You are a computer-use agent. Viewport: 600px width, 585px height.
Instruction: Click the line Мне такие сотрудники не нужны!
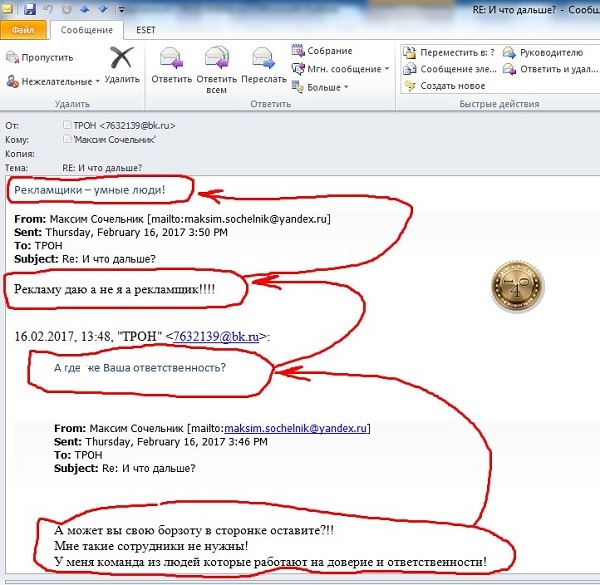[x=151, y=546]
